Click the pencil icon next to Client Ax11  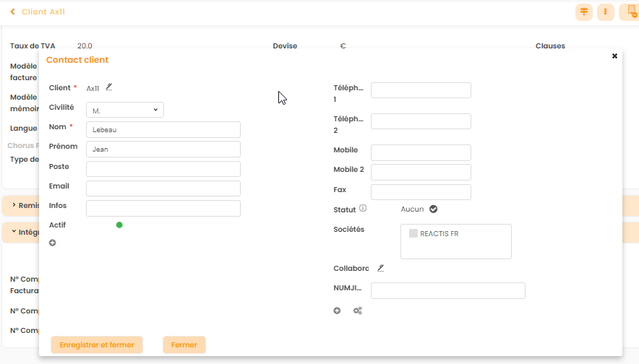point(109,87)
